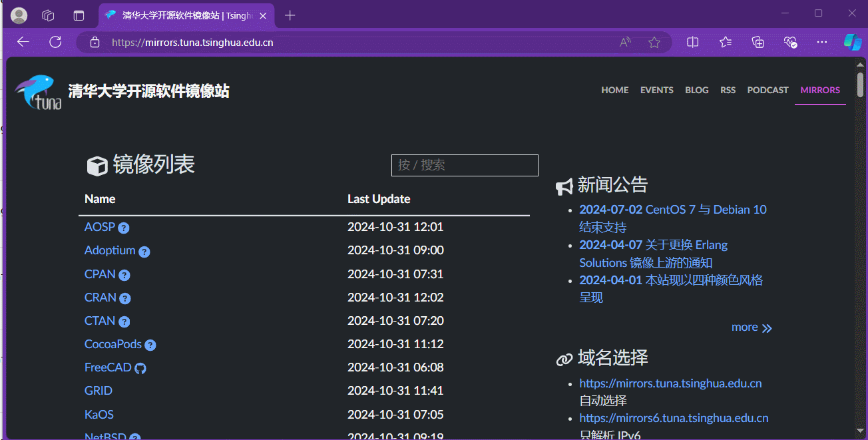Open the Erlang Solutions mirror notice news

click(653, 254)
